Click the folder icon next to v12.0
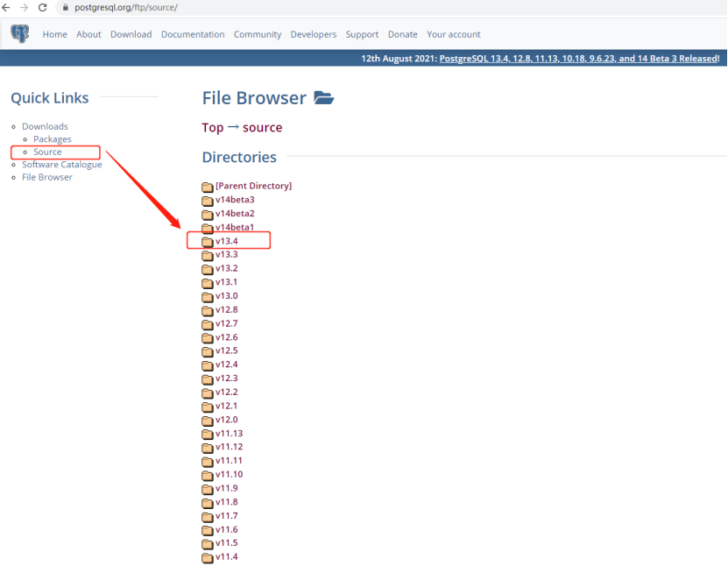This screenshot has width=728, height=566. click(x=208, y=421)
